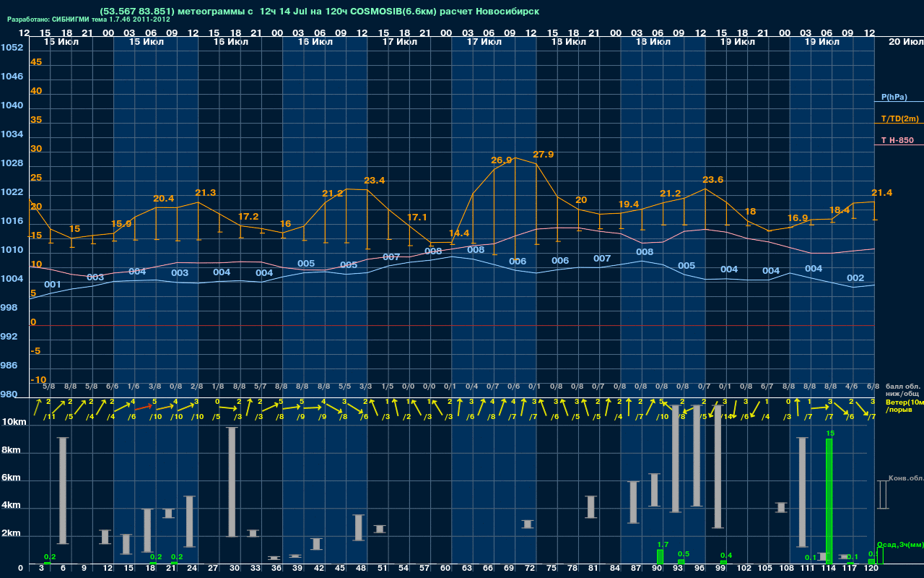
Task: Click the 'Ветер(10м)' wind legend label
Action: 905,402
